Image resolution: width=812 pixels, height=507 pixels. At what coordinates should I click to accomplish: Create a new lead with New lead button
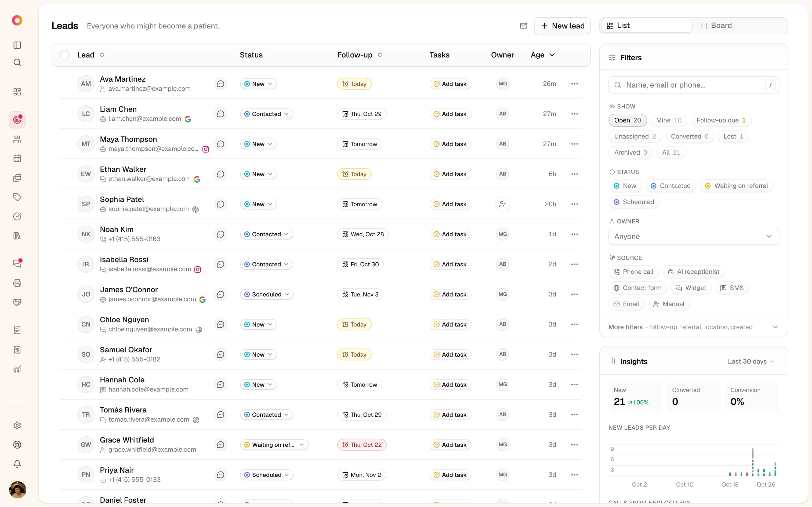[x=562, y=26]
